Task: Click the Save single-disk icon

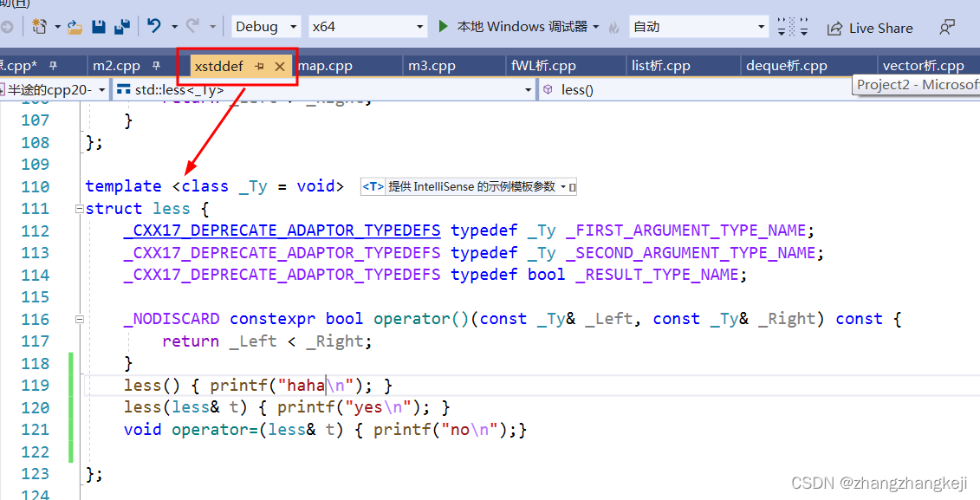Action: (x=99, y=27)
